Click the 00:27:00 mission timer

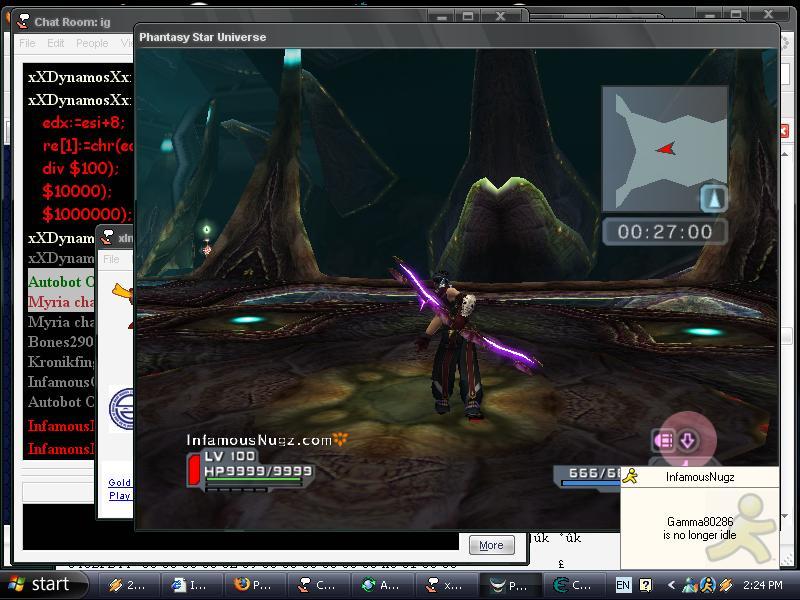click(x=665, y=232)
